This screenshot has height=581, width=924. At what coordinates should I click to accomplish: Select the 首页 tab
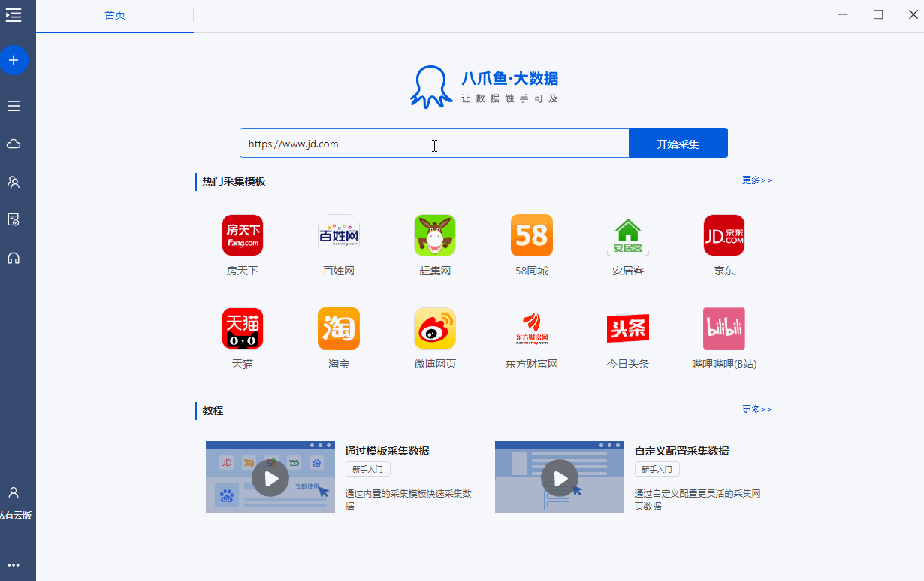[x=115, y=16]
